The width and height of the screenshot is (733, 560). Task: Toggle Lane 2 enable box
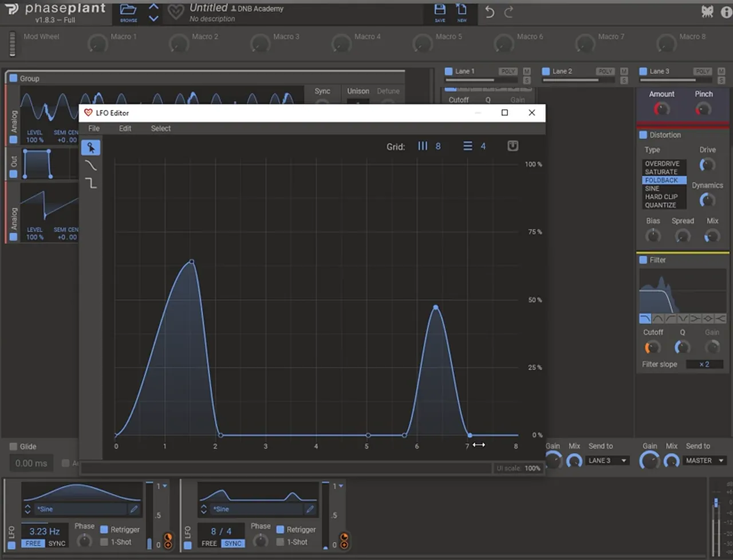(546, 72)
